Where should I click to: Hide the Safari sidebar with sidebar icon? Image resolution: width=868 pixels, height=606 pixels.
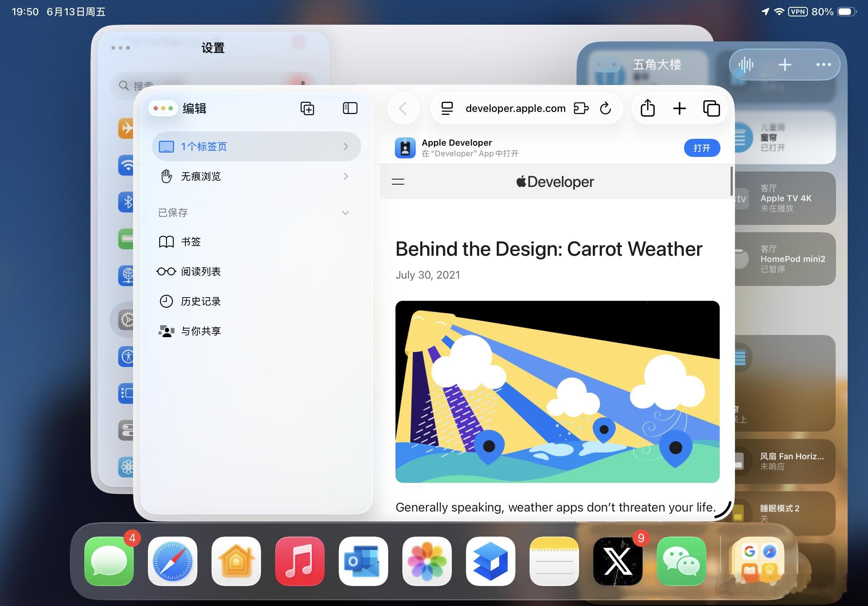point(350,108)
